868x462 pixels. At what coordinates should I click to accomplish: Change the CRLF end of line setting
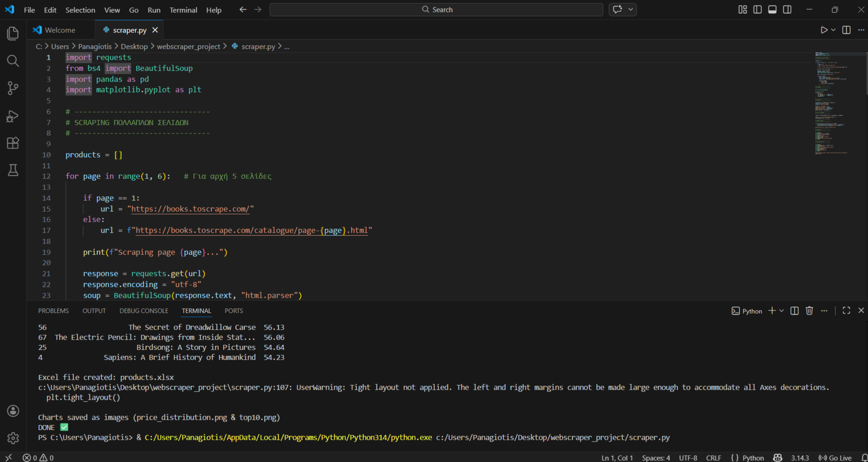(x=714, y=457)
